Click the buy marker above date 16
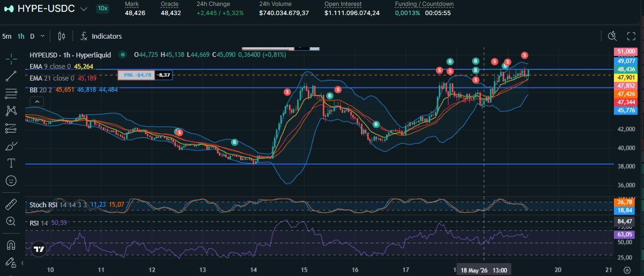This screenshot has width=644, height=276. tap(376, 124)
